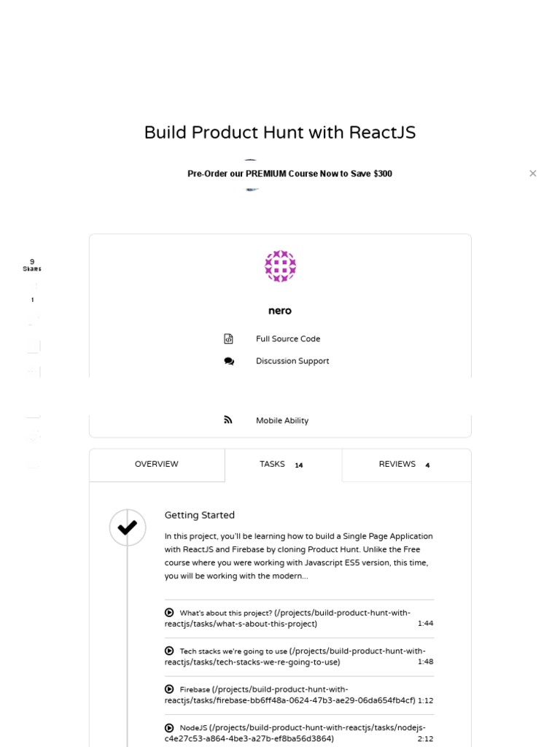Open the Firebase task link
560x747 pixels.
coord(289,694)
